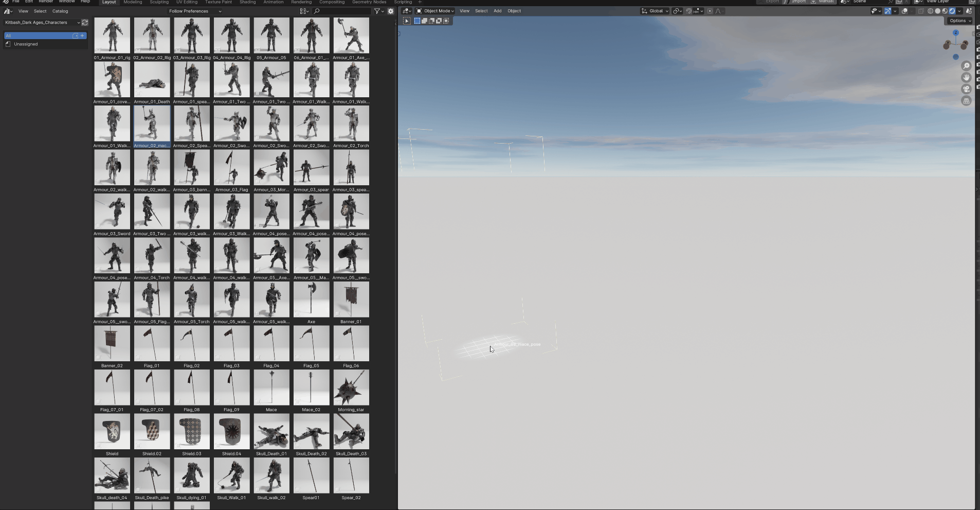Image resolution: width=980 pixels, height=510 pixels.
Task: Choose set new selection mode icon
Action: (x=417, y=21)
